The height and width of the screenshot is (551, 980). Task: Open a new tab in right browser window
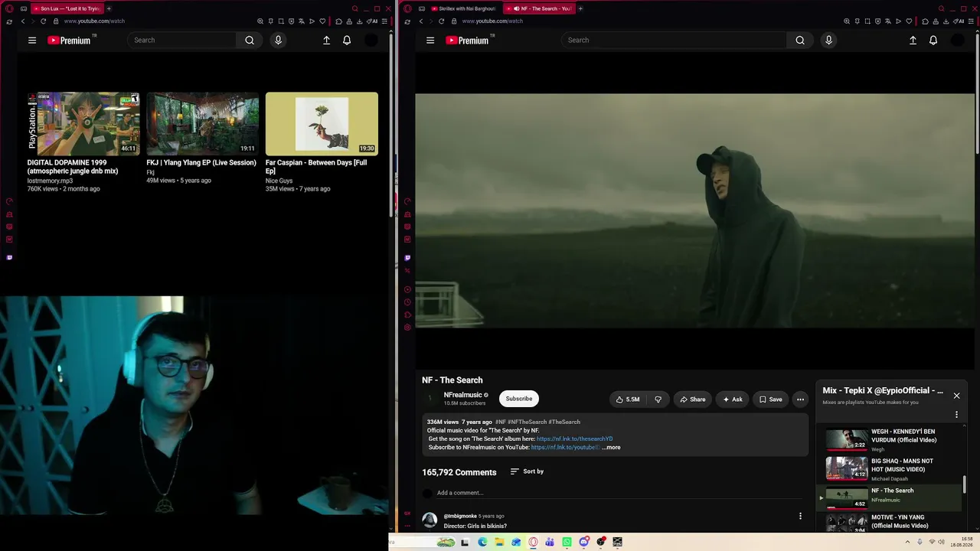580,8
